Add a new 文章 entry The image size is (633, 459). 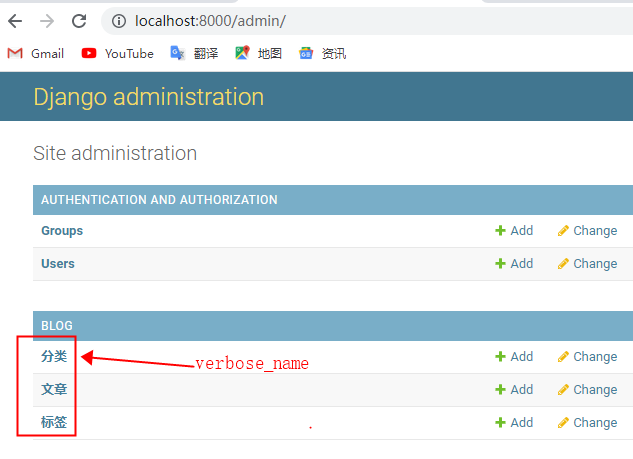[x=514, y=390]
